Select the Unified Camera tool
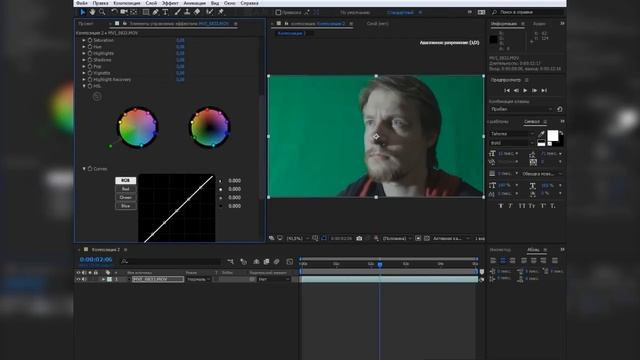The width and height of the screenshot is (640, 360). [124, 12]
